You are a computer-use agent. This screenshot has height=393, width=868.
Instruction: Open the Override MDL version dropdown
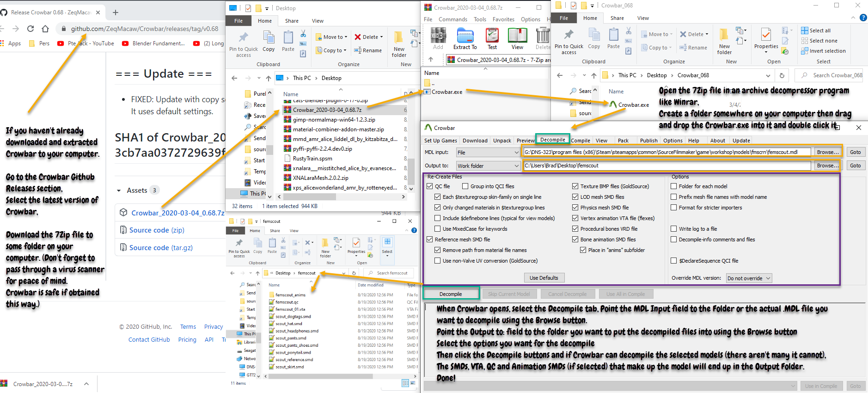[x=749, y=278]
